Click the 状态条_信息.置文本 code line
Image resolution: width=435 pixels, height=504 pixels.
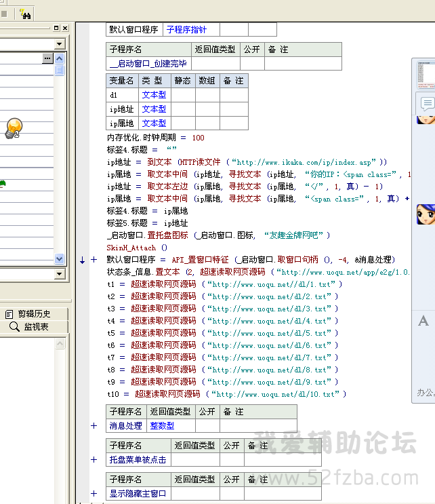[x=258, y=272]
